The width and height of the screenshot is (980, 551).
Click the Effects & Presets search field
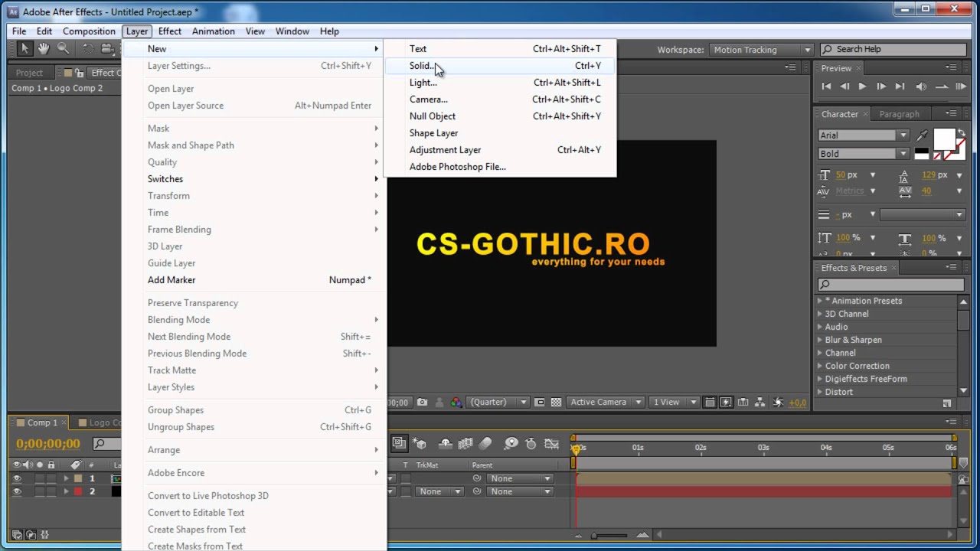point(890,285)
